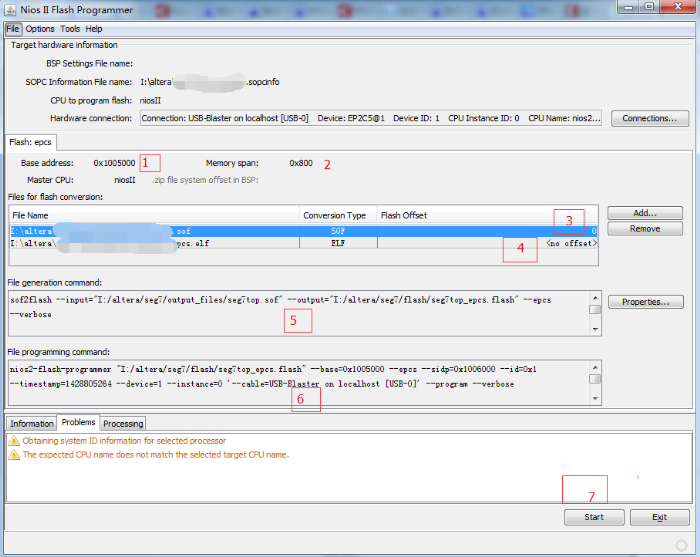700x557 pixels.
Task: Click the warning icon beside system ID message
Action: (x=14, y=441)
